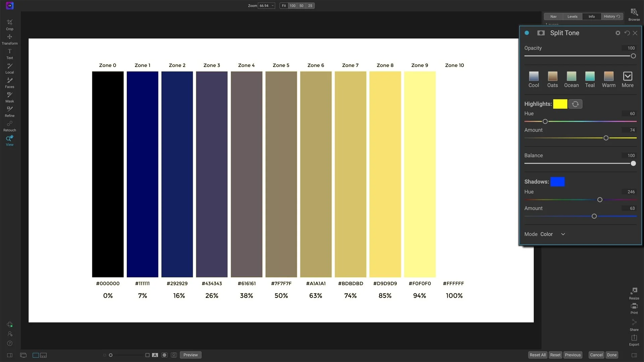Open Browse mode

(x=634, y=14)
